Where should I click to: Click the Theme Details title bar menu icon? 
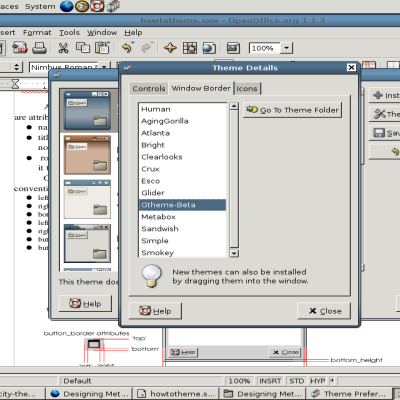click(127, 68)
